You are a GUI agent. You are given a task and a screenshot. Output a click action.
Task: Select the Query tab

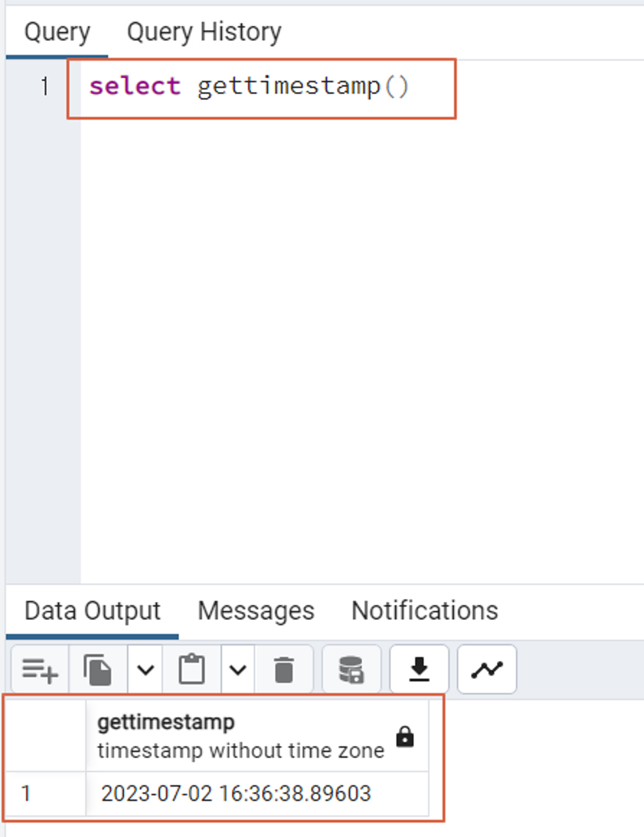57,32
